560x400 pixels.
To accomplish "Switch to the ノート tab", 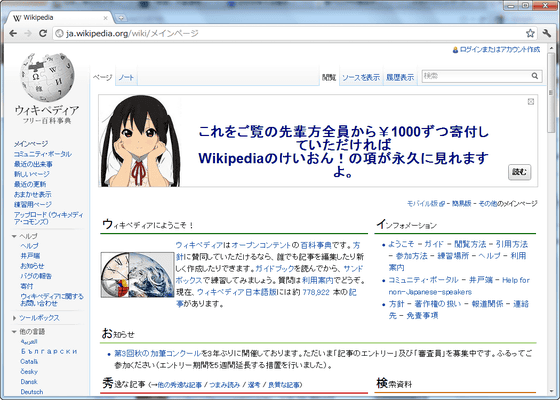I will [126, 77].
